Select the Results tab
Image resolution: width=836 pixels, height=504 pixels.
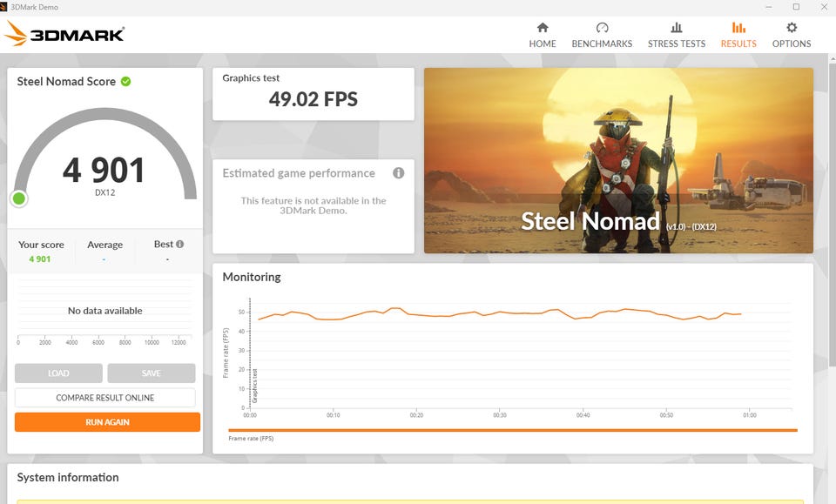738,35
